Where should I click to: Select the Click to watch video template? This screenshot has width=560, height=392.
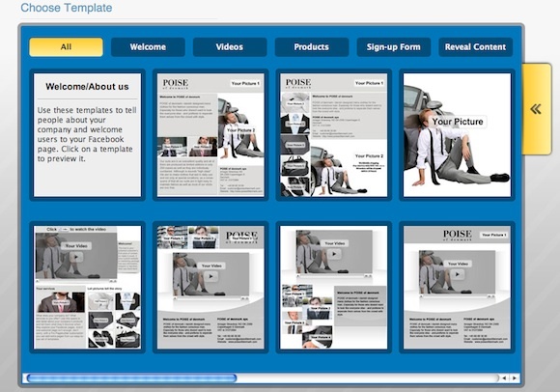point(88,288)
